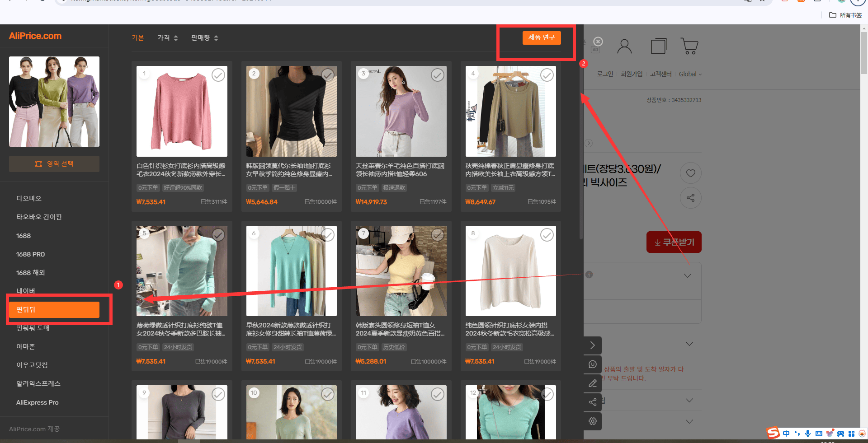The width and height of the screenshot is (868, 443).
Task: Sort by 가격 price arrows
Action: (x=168, y=38)
